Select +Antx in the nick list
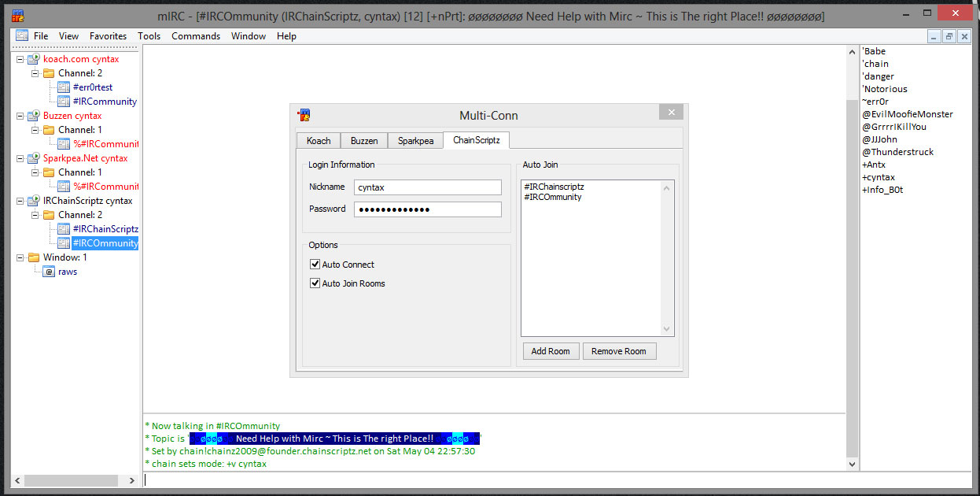This screenshot has height=496, width=980. point(874,165)
